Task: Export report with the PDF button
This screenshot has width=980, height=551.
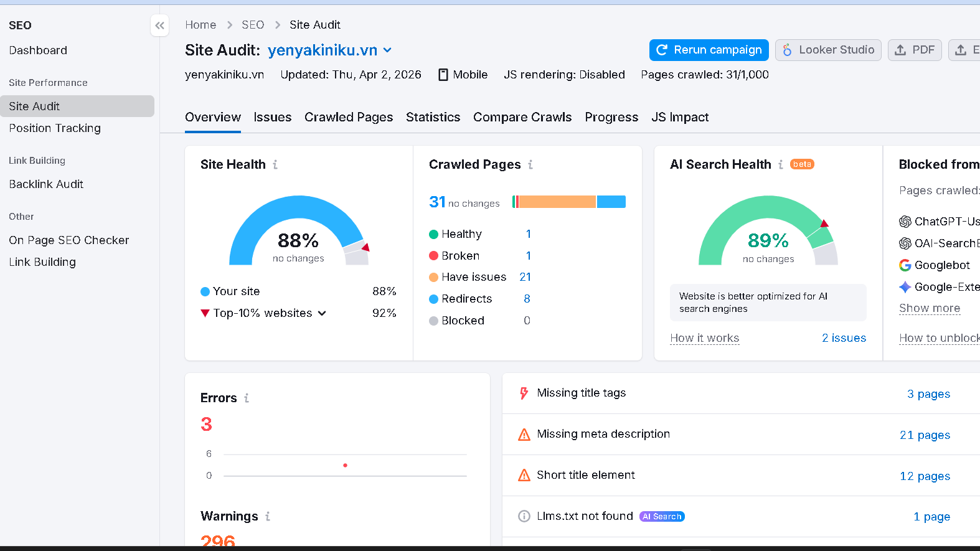Action: [x=915, y=50]
